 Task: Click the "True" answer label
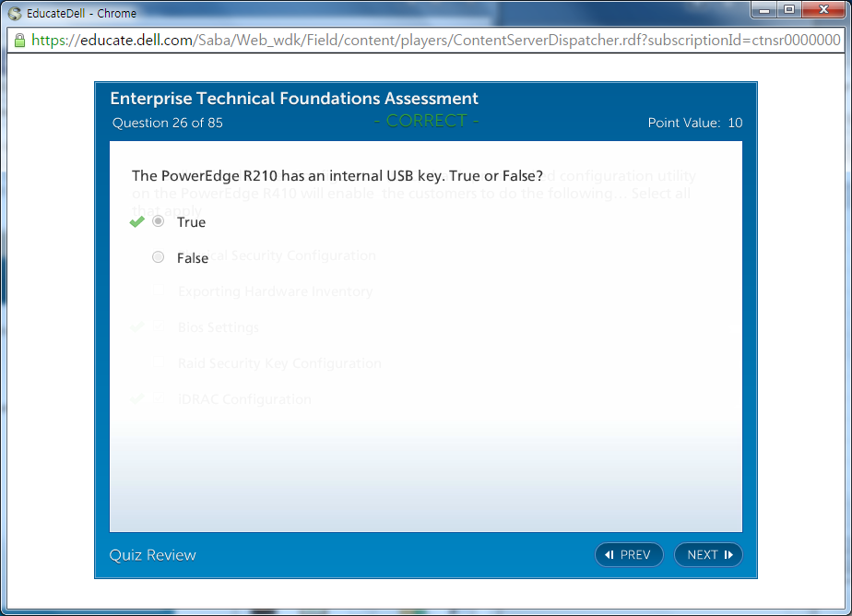(x=191, y=222)
